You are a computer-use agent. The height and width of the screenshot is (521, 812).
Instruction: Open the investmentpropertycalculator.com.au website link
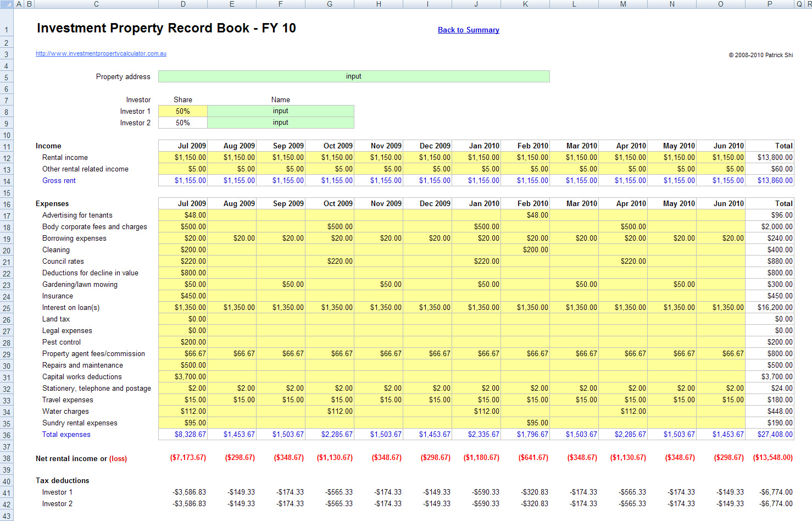tap(101, 53)
